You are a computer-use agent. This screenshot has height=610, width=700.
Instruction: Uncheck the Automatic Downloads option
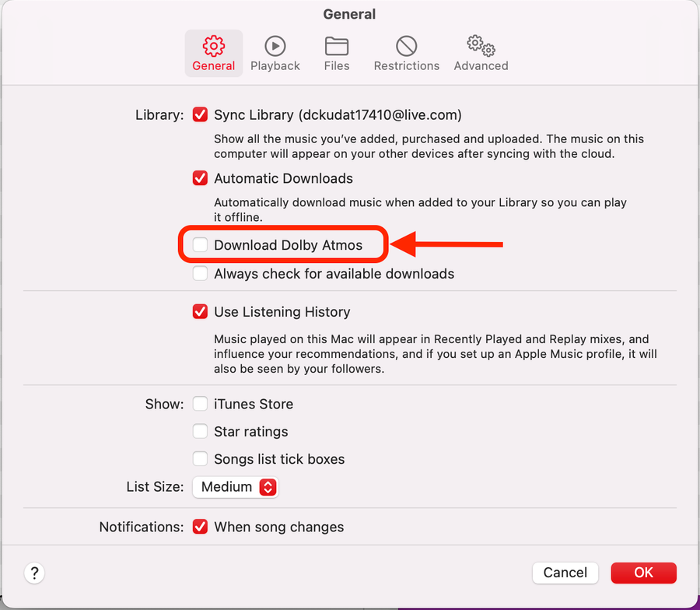click(x=201, y=178)
